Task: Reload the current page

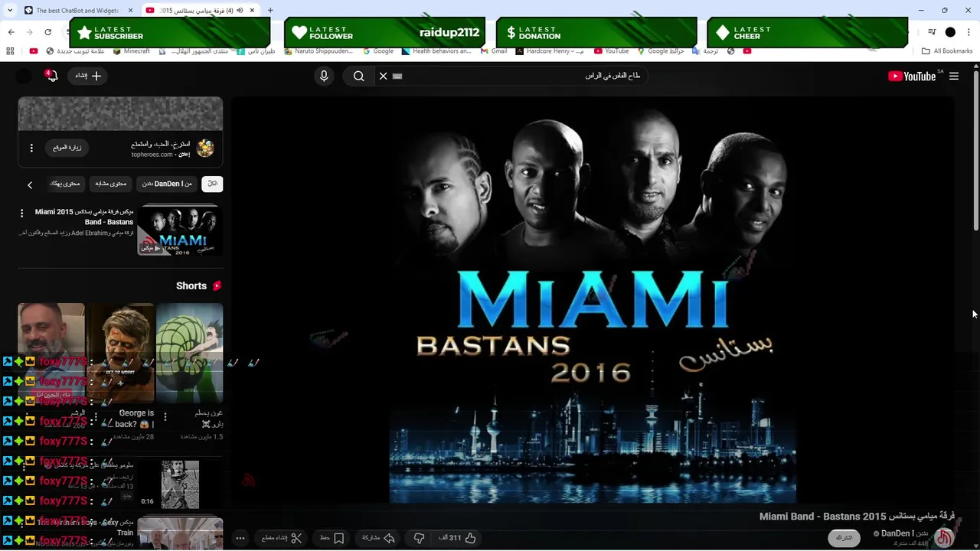Action: [x=47, y=32]
